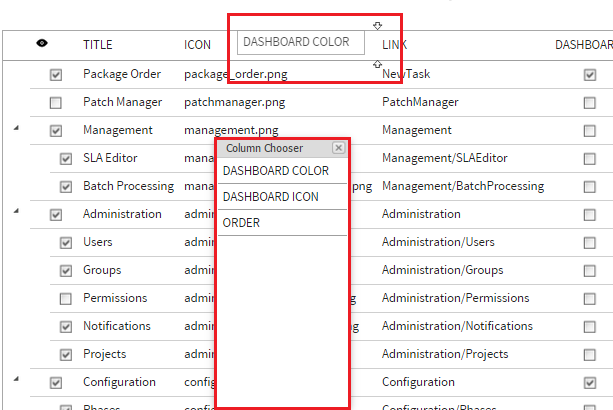Toggle the visibility checkbox for Package Order

56,74
